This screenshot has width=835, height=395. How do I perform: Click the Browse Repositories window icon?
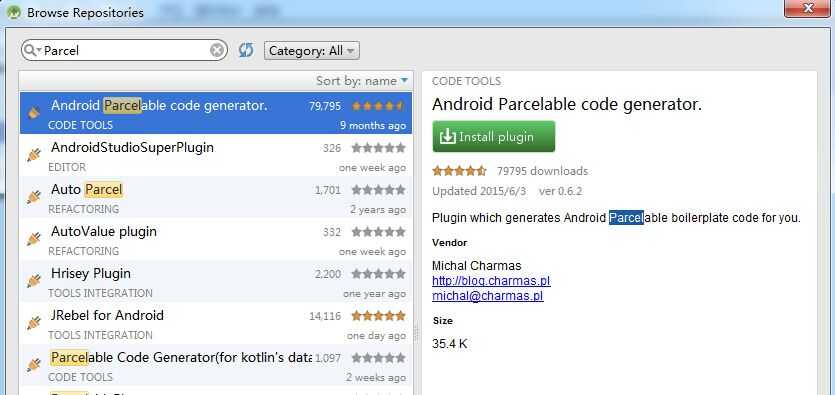[14, 12]
